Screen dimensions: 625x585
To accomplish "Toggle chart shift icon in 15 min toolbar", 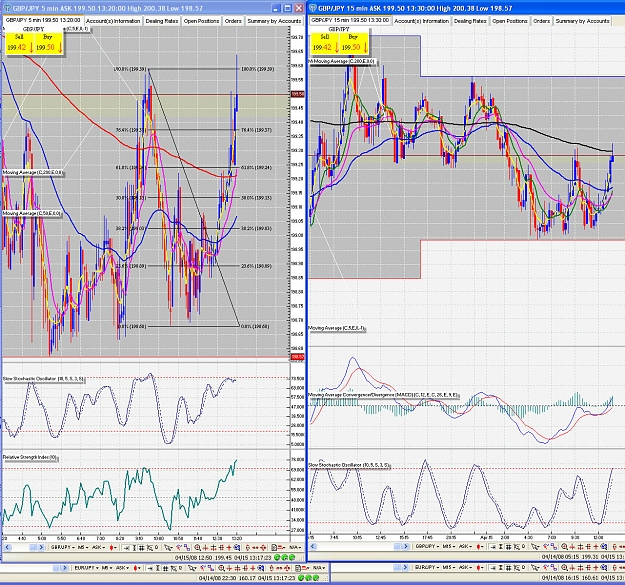I will pyautogui.click(x=493, y=546).
